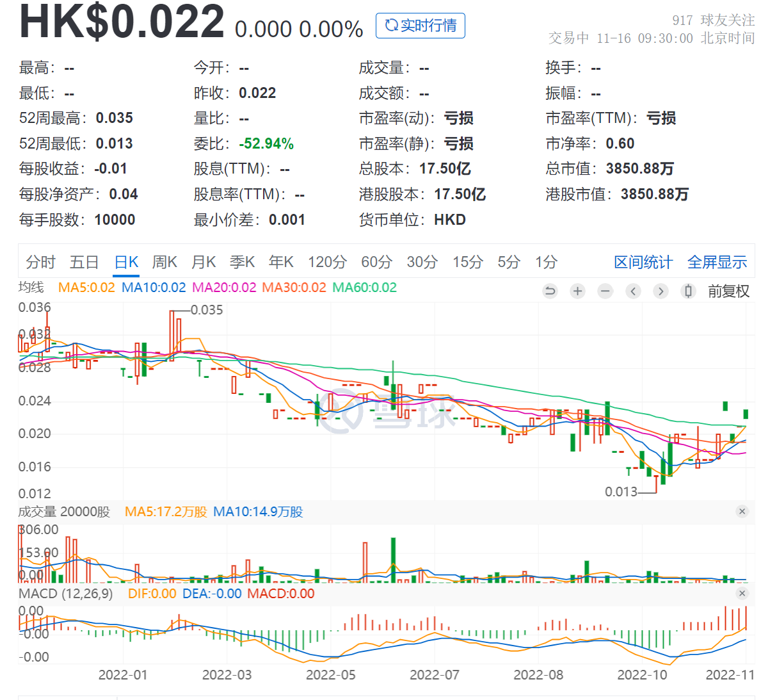Click the 实时行情 refresh button

(x=421, y=26)
